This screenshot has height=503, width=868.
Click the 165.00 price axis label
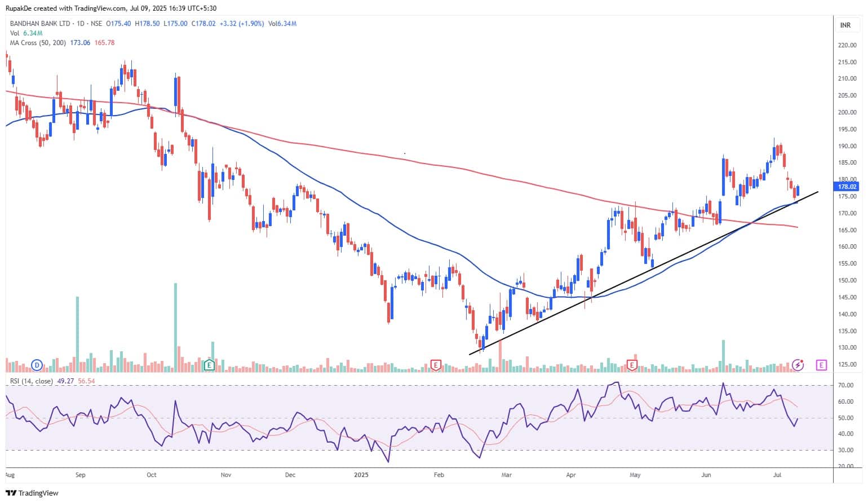click(x=848, y=230)
